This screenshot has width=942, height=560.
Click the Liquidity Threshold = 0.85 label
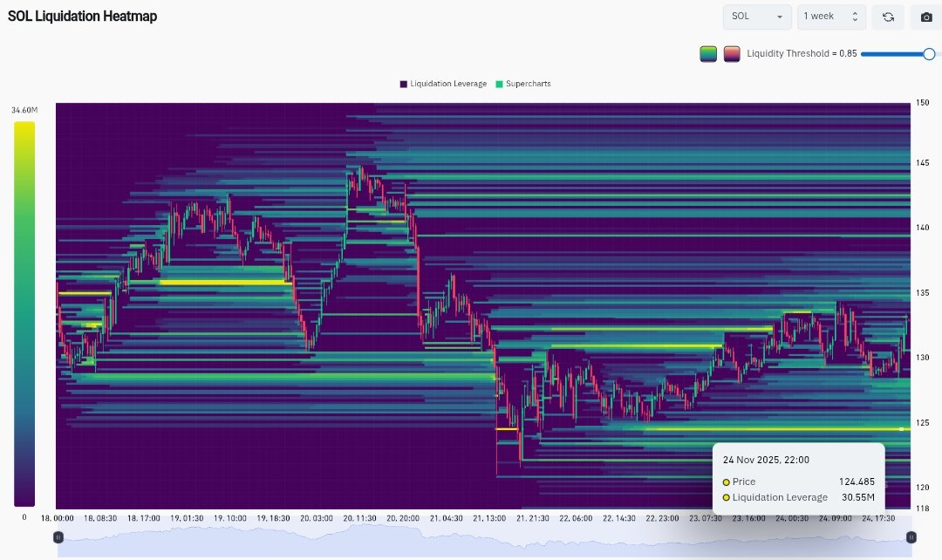click(802, 54)
